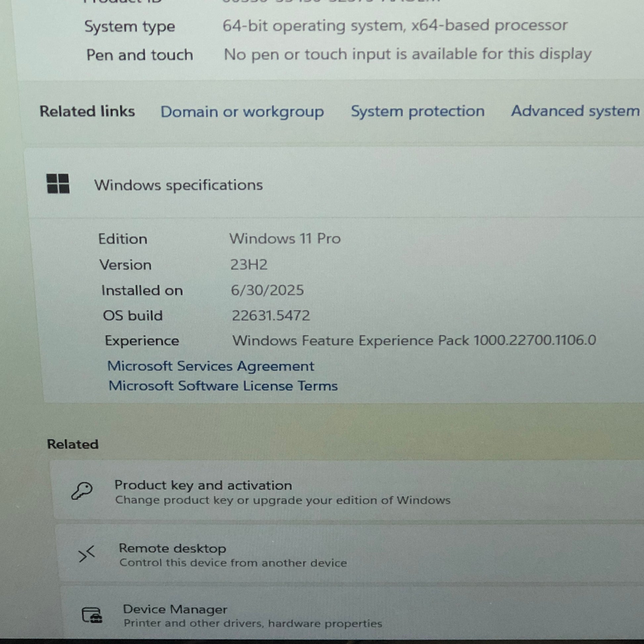The width and height of the screenshot is (644, 644).
Task: Open Microsoft Services Agreement link
Action: pyautogui.click(x=210, y=366)
